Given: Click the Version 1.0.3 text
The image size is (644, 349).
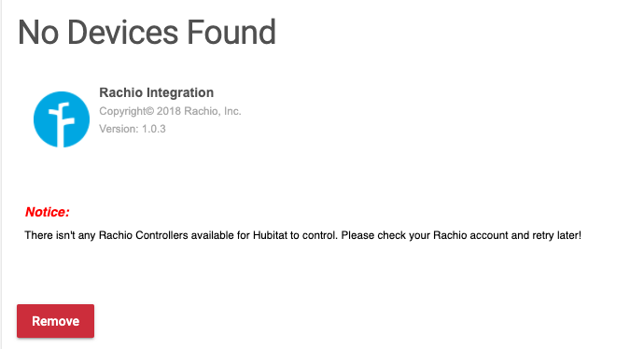Looking at the screenshot, I should click(133, 129).
